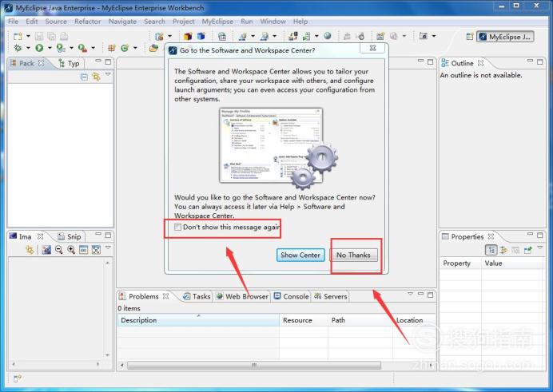The width and height of the screenshot is (553, 392).
Task: Open the Problems view menu triangle
Action: click(410, 294)
